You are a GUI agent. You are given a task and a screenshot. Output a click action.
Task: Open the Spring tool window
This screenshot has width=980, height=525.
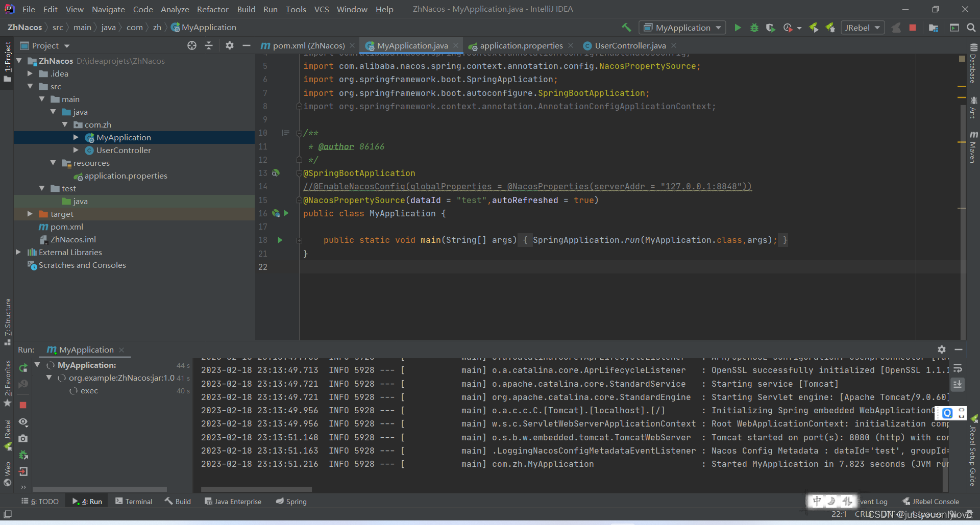pyautogui.click(x=291, y=502)
